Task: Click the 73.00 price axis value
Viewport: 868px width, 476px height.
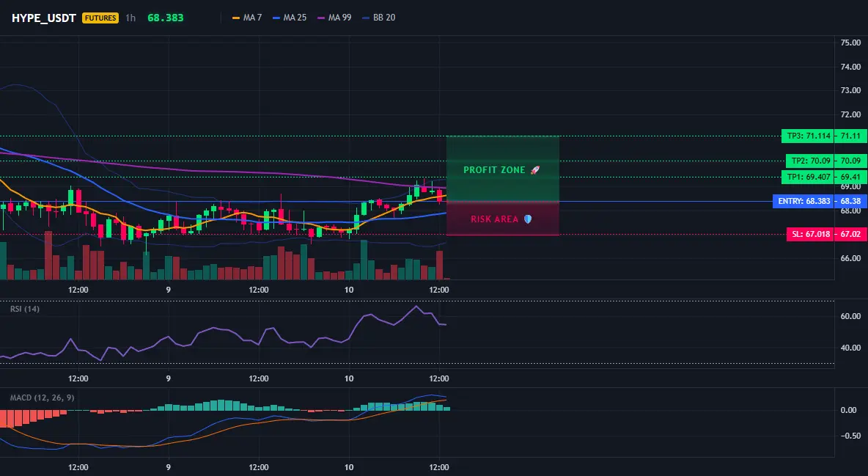Action: click(850, 90)
